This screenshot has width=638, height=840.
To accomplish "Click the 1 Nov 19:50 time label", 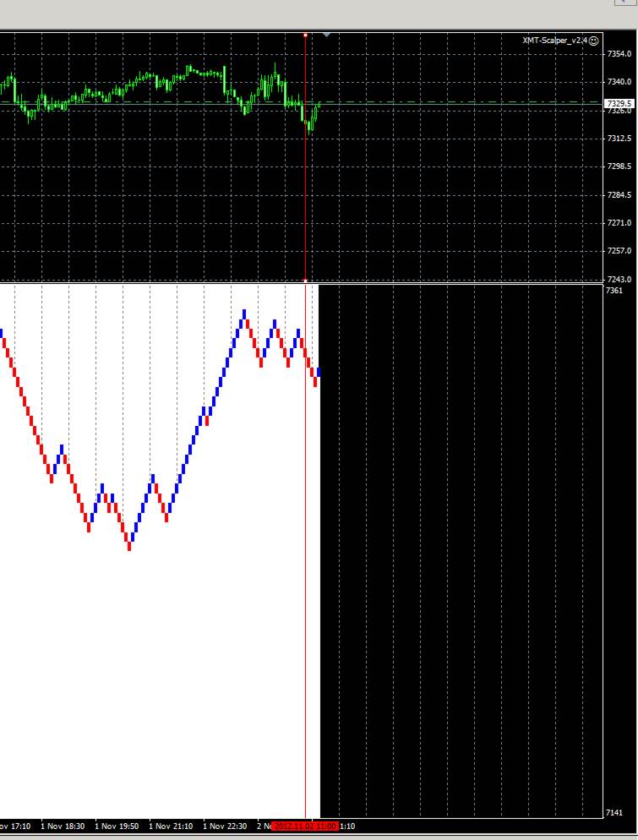I will (117, 826).
